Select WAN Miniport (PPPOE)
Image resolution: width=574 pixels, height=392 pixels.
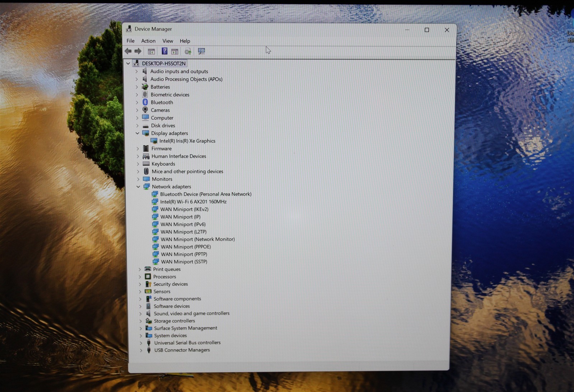(x=186, y=247)
